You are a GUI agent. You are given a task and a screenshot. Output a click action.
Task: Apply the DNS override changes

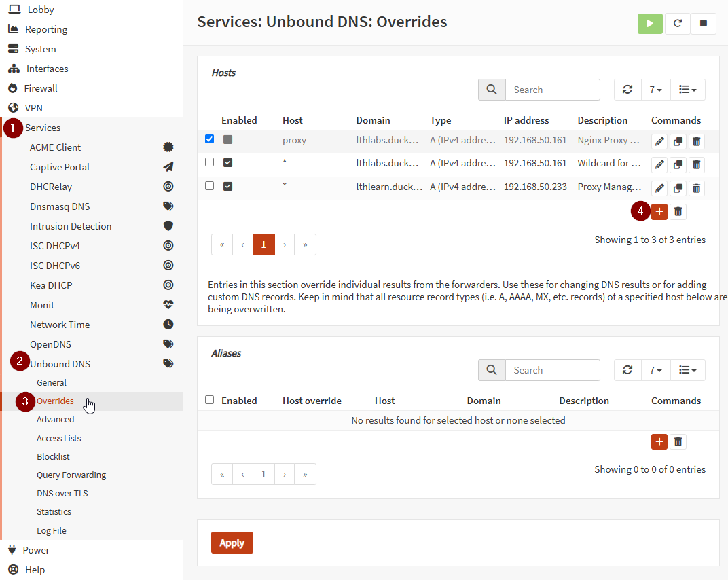[232, 543]
